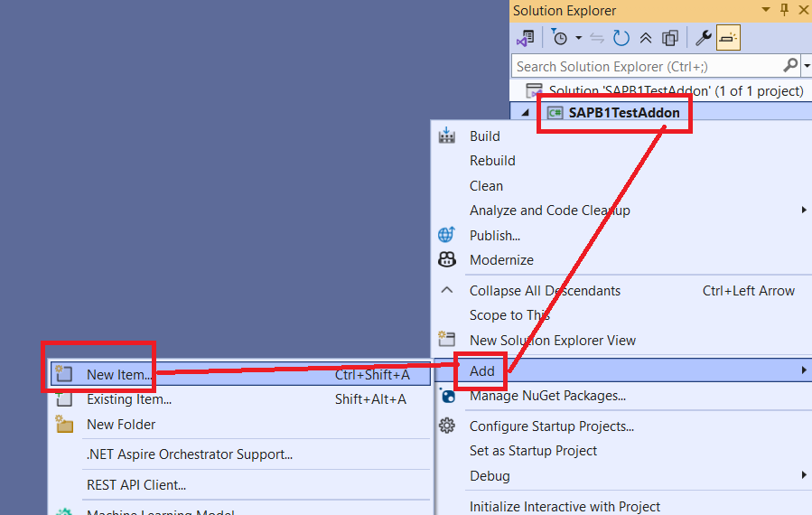Image resolution: width=812 pixels, height=515 pixels.
Task: Click the Switch Views icon in Solution Explorer
Action: [525, 38]
